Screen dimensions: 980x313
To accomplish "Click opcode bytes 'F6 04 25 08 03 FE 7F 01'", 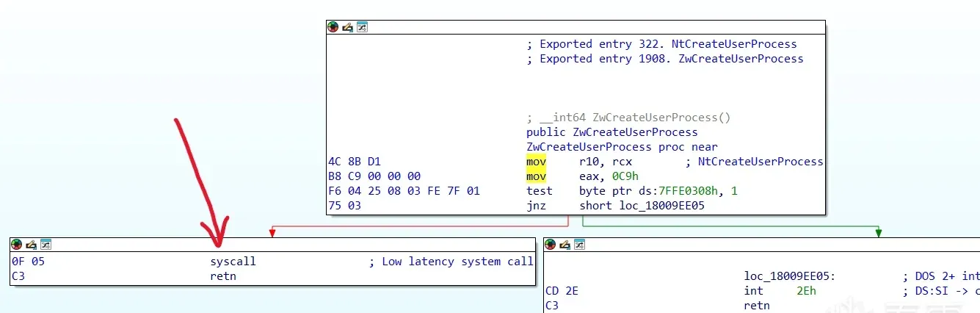I will [x=404, y=191].
